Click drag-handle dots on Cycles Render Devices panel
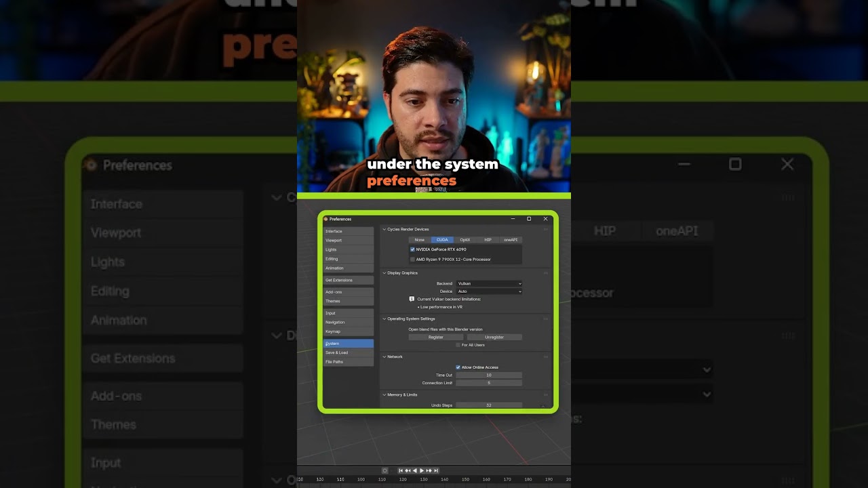 coord(546,229)
